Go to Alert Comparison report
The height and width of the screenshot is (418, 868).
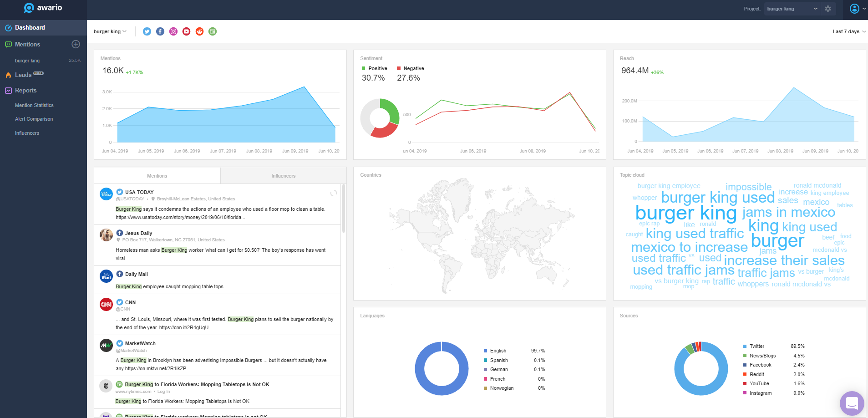point(34,119)
